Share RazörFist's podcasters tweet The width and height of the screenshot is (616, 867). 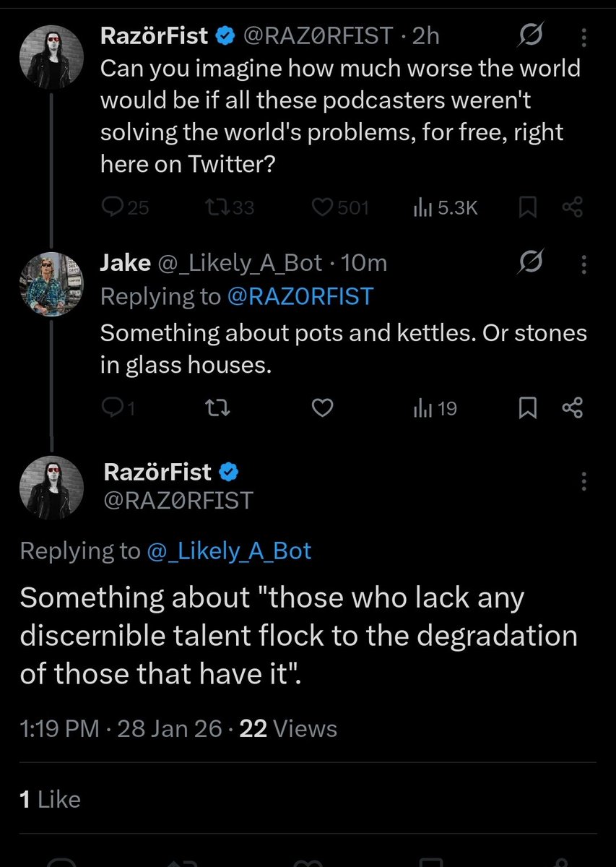(572, 208)
